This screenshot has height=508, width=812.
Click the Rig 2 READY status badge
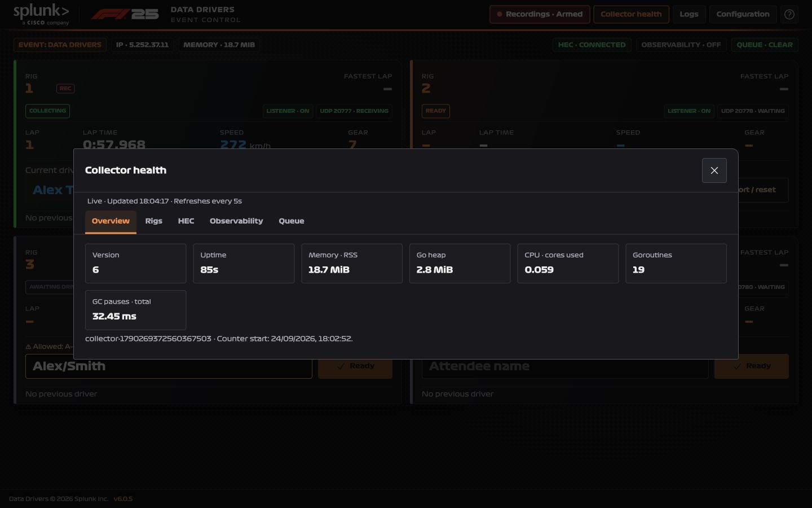[x=436, y=111]
